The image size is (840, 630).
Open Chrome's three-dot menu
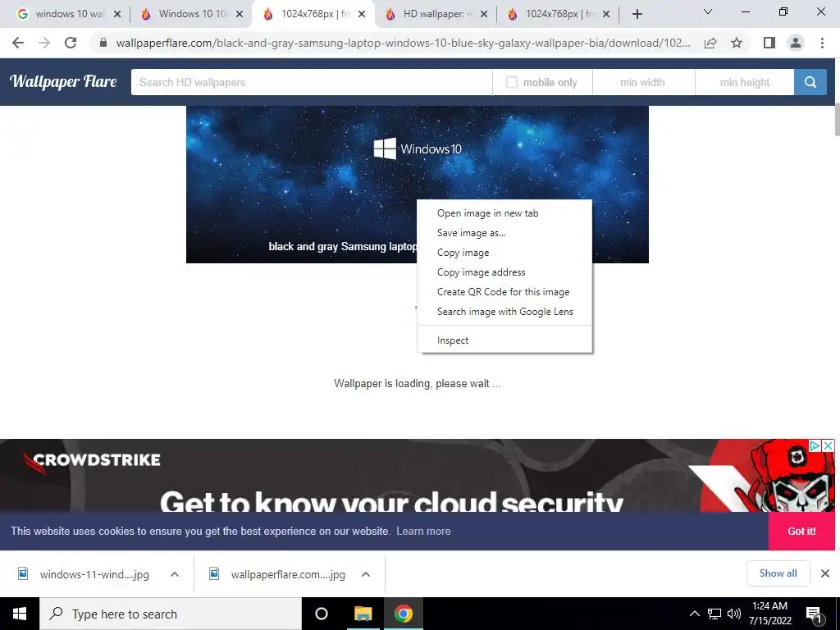[x=822, y=43]
